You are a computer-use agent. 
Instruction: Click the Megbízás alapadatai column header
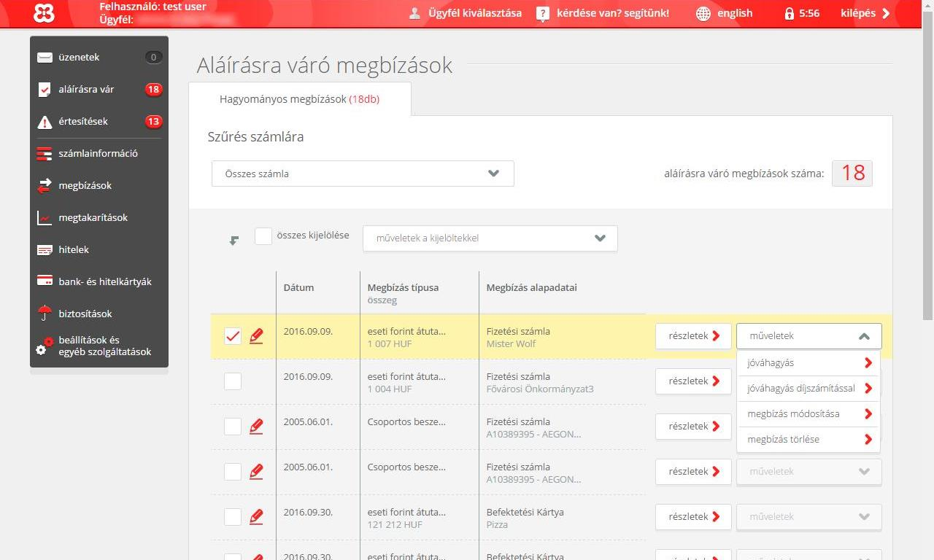tap(532, 287)
